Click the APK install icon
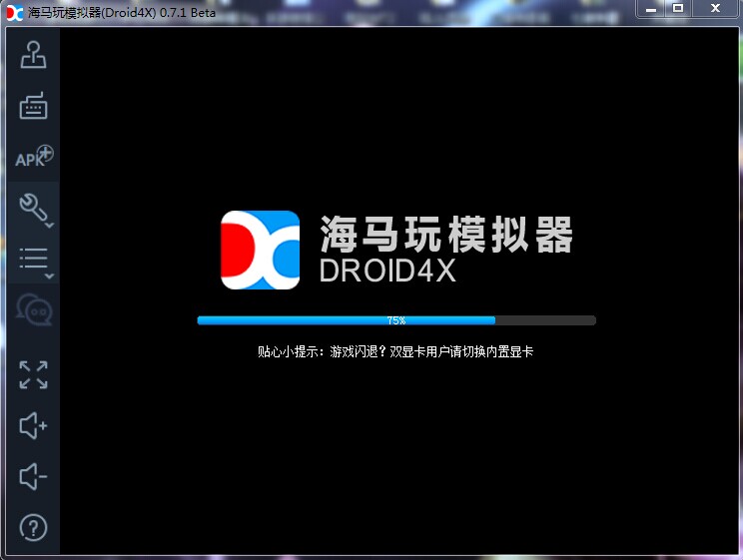Viewport: 743px width, 560px height. [x=34, y=157]
